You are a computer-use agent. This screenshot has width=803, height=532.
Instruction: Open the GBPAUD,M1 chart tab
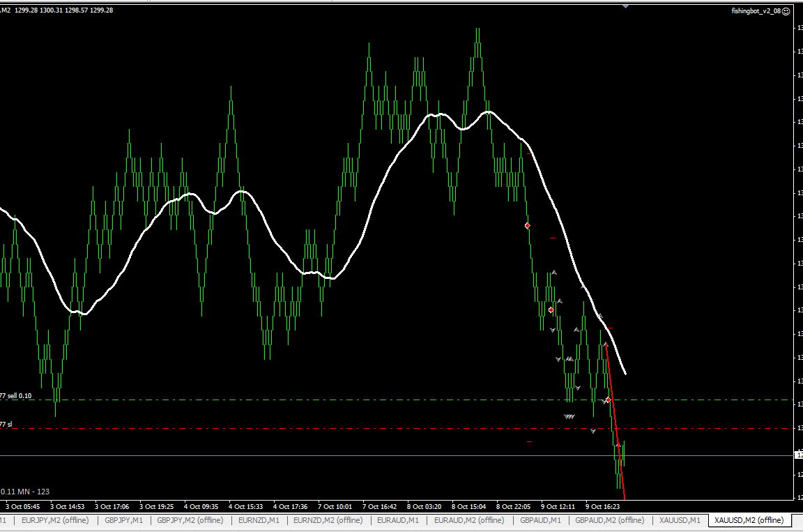click(x=540, y=520)
